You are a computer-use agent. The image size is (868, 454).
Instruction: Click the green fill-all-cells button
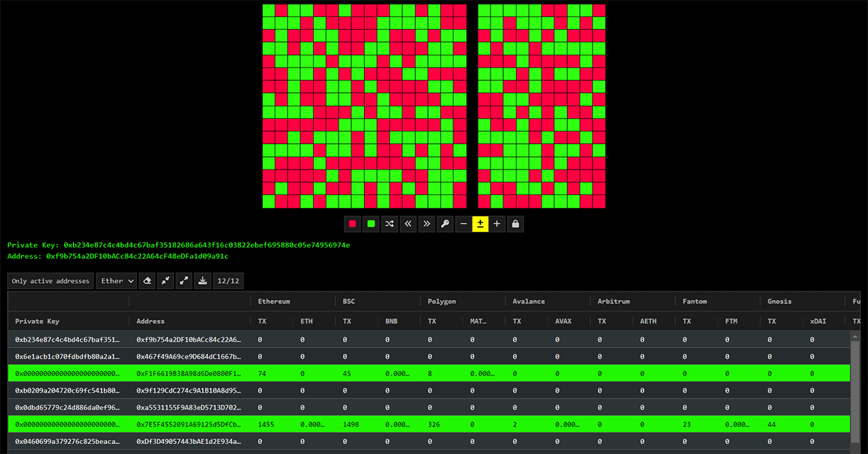click(x=370, y=223)
